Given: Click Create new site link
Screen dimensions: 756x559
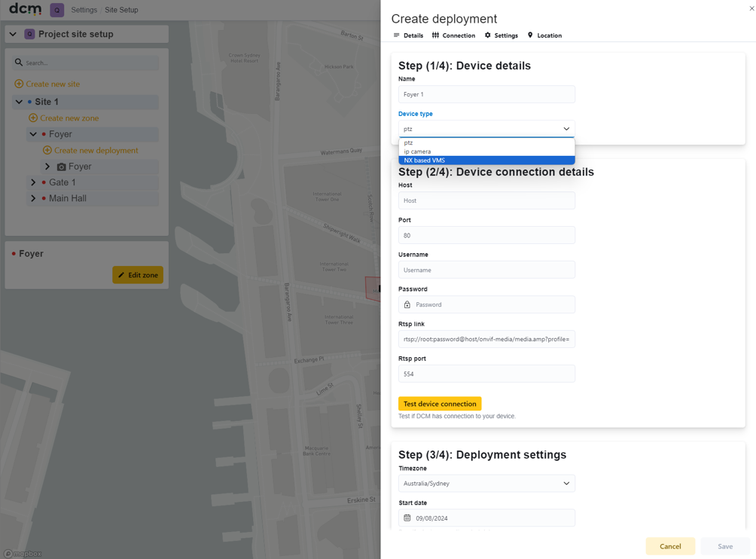Looking at the screenshot, I should [x=53, y=84].
